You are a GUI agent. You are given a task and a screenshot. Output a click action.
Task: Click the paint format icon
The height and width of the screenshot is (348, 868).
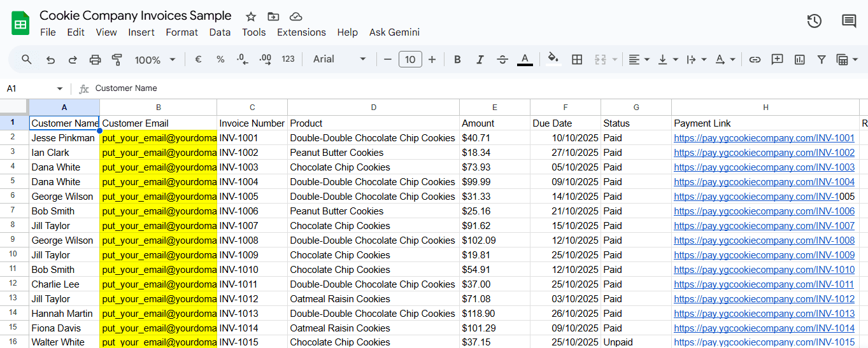pos(117,60)
